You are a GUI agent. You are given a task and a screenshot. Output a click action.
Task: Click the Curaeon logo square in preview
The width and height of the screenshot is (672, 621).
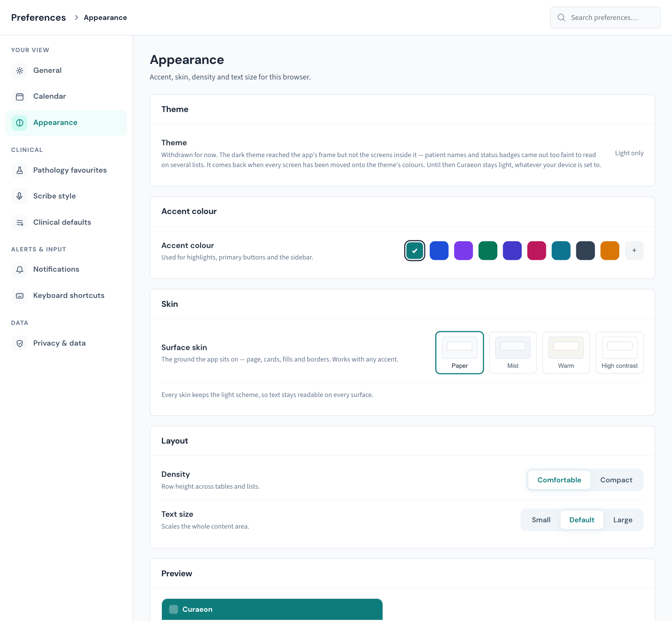173,609
